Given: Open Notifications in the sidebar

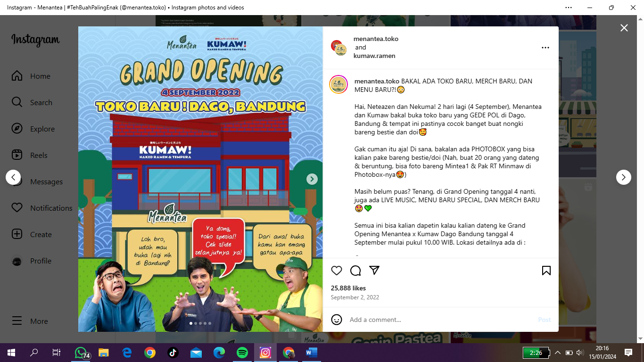Looking at the screenshot, I should [51, 208].
